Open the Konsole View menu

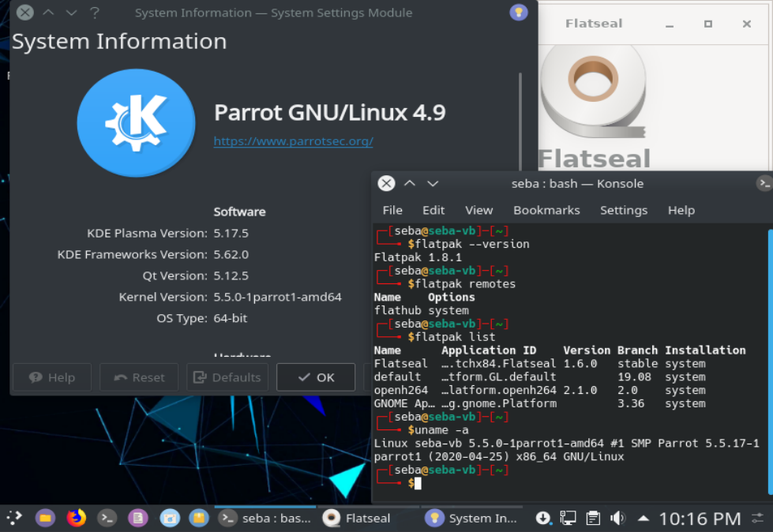(478, 210)
